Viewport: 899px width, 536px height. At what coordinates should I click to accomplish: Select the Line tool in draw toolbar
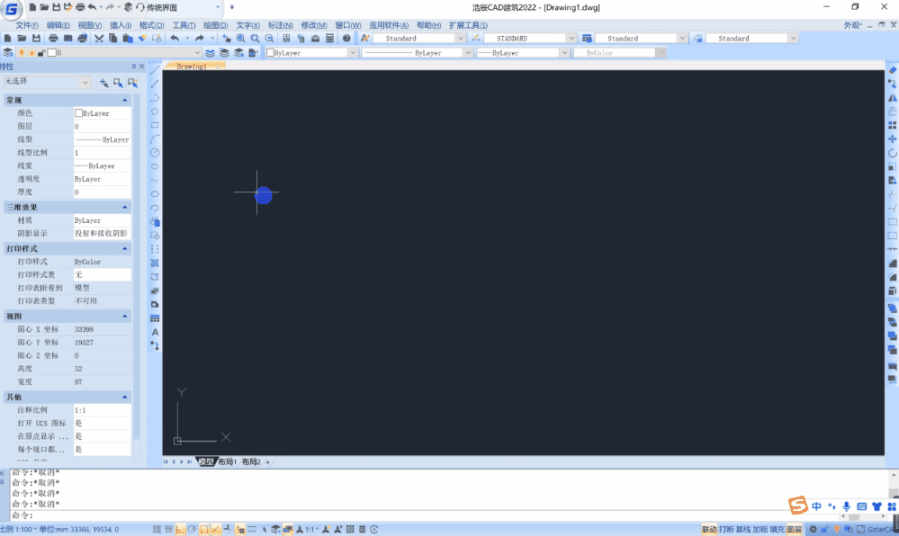[155, 70]
